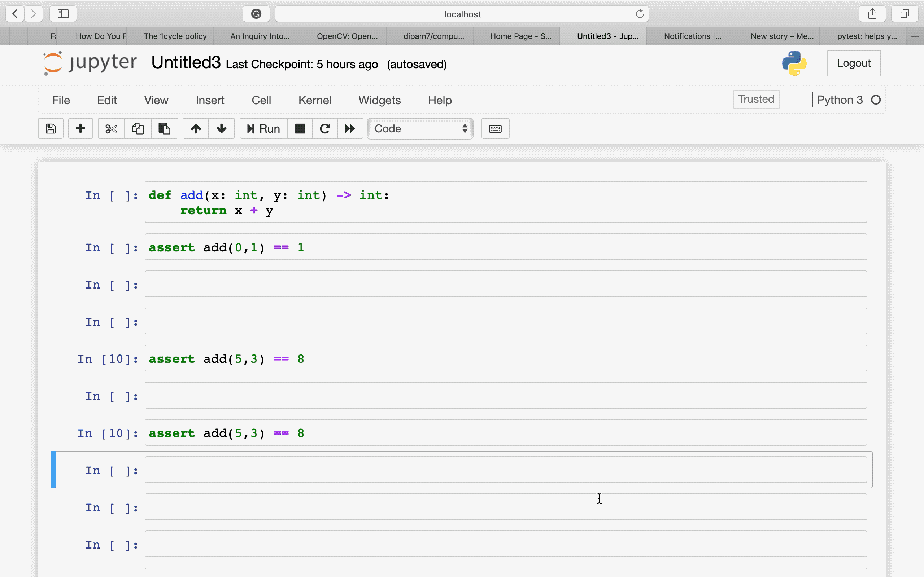Image resolution: width=924 pixels, height=577 pixels.
Task: Click the interrupt kernel icon
Action: 300,128
